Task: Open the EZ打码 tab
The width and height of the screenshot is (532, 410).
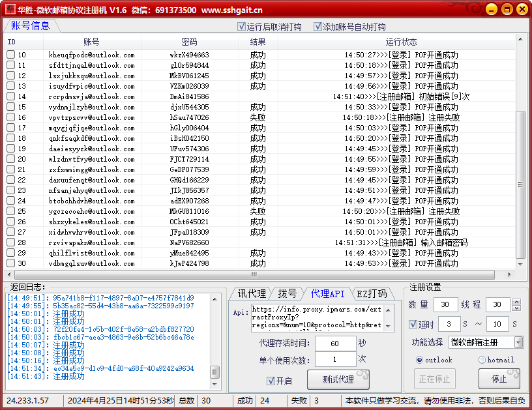Action: (x=372, y=293)
